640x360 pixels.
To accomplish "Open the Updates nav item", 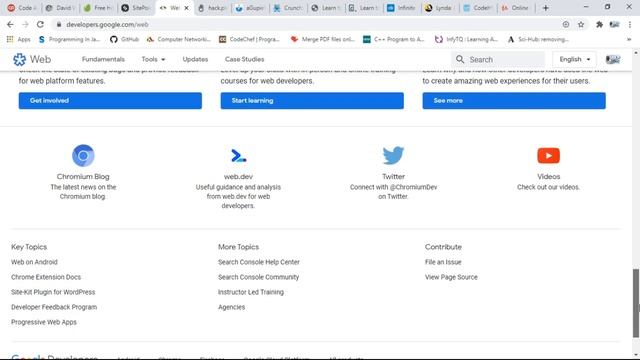I will 195,60.
